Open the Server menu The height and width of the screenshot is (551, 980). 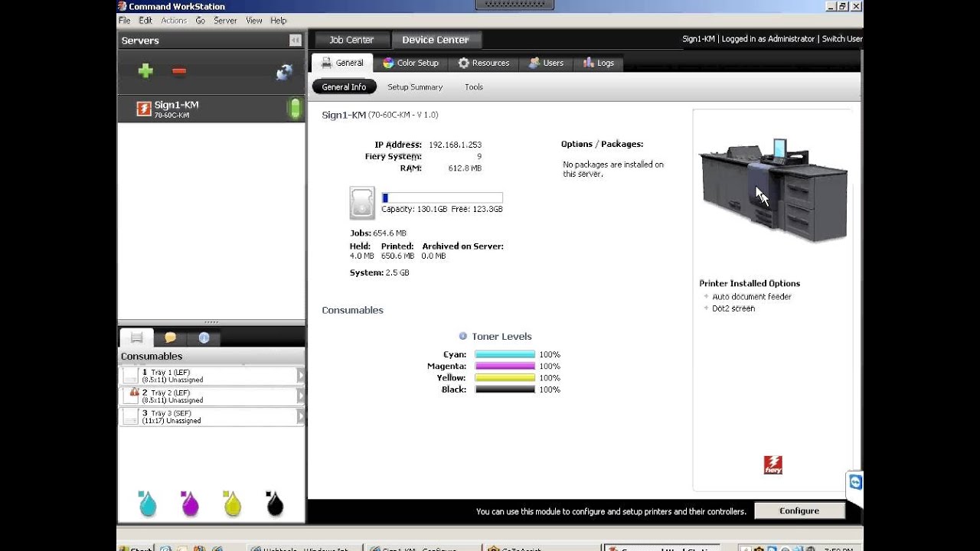tap(225, 21)
